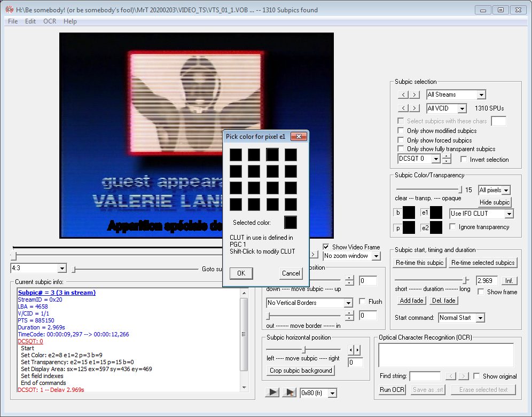Image resolution: width=532 pixels, height=417 pixels.
Task: Open the OCR menu
Action: (x=50, y=21)
